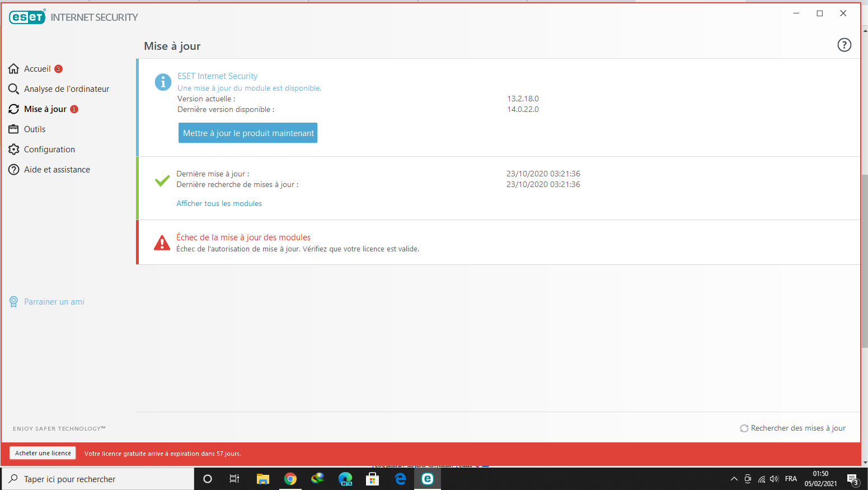Click the help question mark at top right
This screenshot has height=490, width=868.
click(844, 45)
